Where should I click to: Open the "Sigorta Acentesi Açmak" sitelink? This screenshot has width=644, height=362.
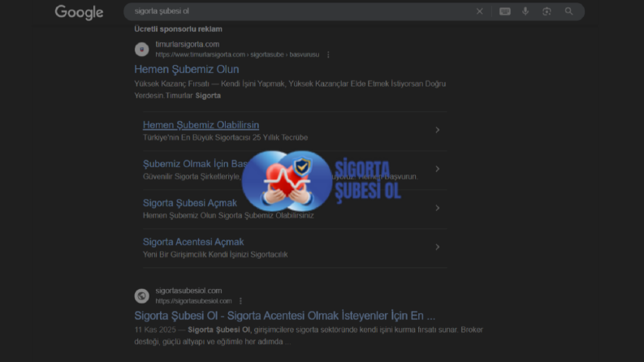tap(193, 242)
